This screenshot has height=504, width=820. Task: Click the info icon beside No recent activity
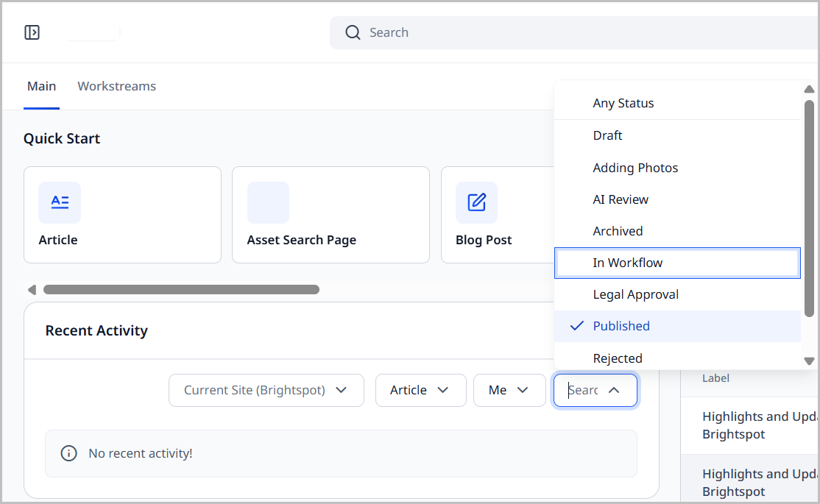pos(68,453)
